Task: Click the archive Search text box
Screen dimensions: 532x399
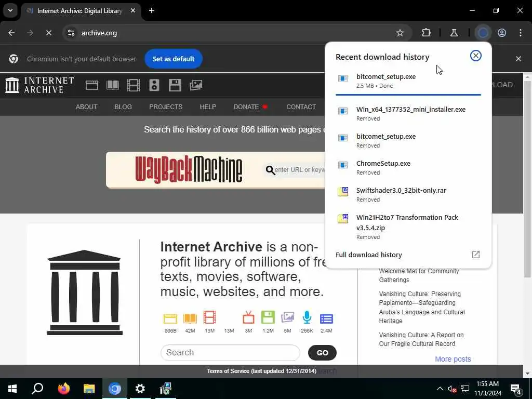Action: [230, 353]
